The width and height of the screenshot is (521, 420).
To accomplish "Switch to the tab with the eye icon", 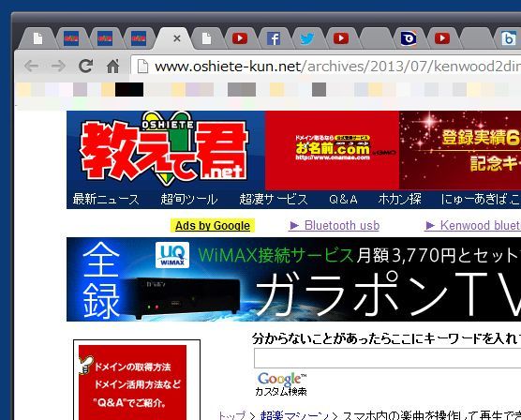I will (409, 38).
